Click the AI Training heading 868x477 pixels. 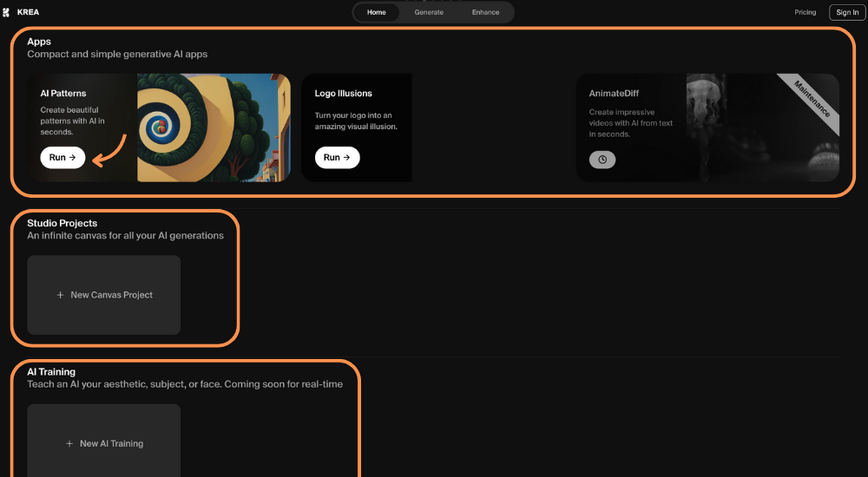(51, 372)
